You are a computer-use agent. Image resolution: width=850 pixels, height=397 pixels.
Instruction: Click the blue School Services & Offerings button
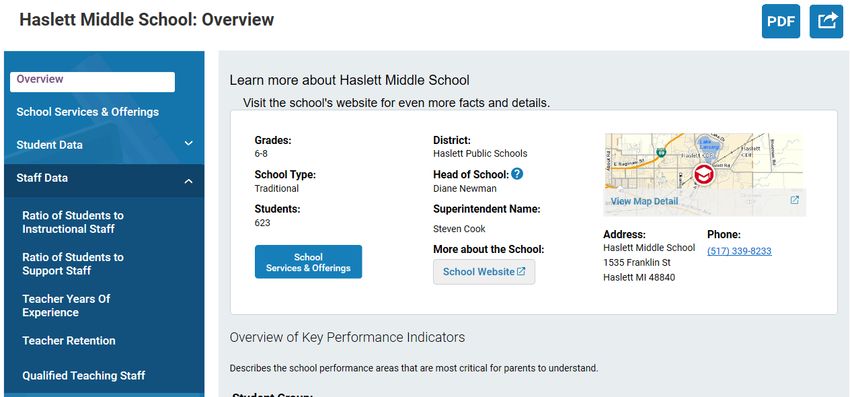click(x=308, y=262)
